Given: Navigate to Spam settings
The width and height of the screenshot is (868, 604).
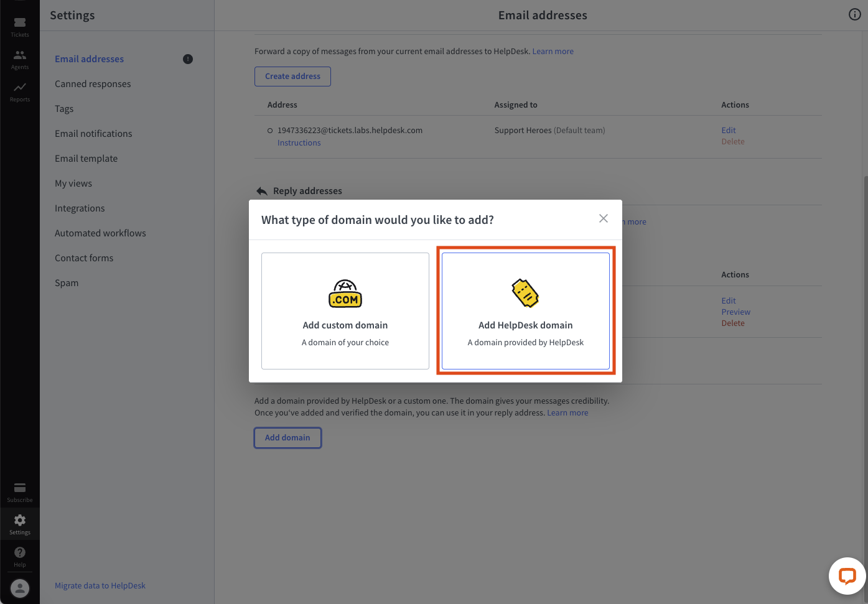Looking at the screenshot, I should click(x=67, y=282).
